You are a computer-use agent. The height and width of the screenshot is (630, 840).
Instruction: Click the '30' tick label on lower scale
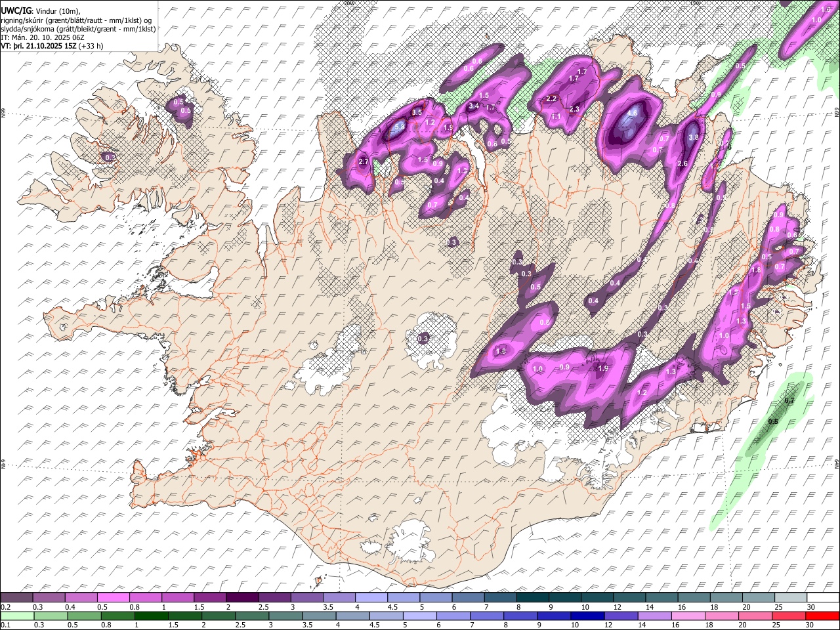click(x=811, y=625)
